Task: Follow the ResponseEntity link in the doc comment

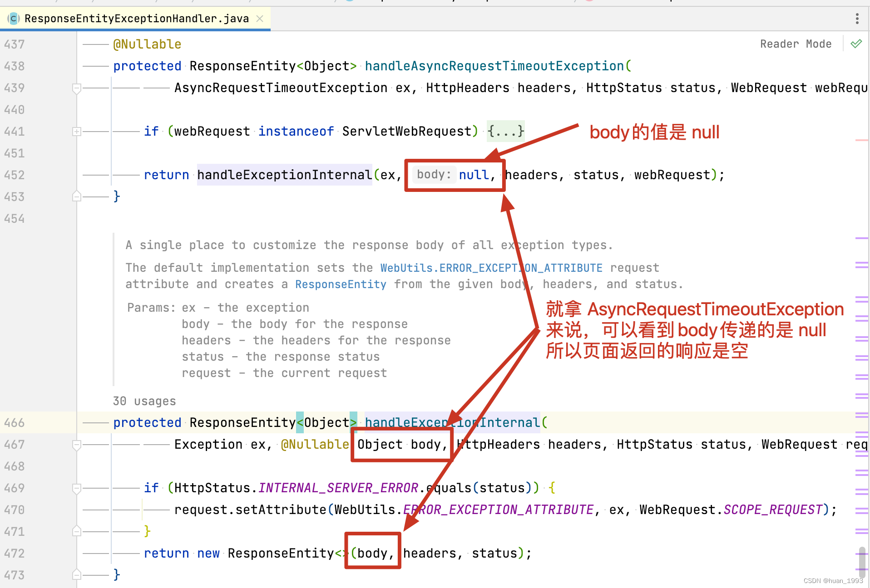Action: 341,284
